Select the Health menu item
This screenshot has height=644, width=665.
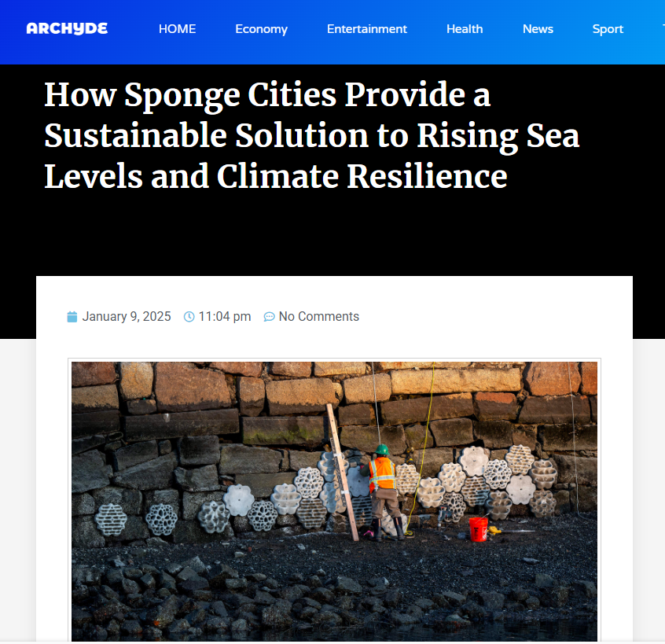coord(465,29)
